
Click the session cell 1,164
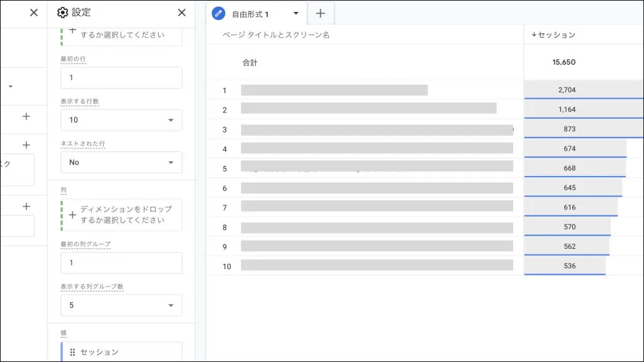567,109
